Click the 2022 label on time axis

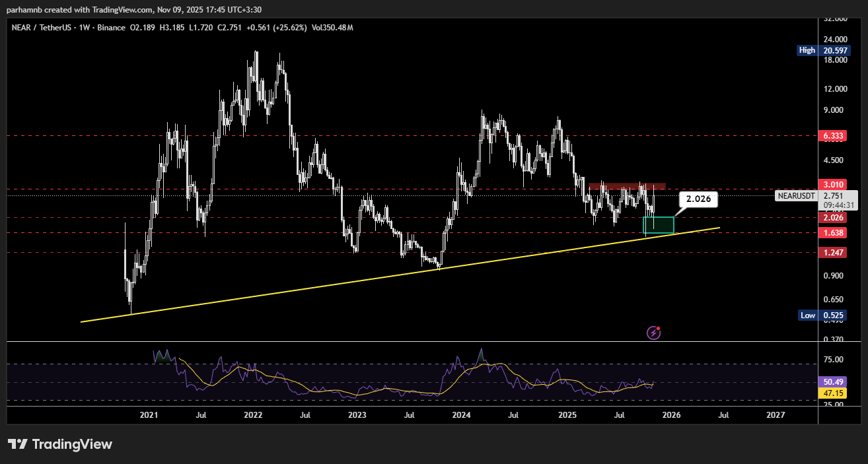253,415
